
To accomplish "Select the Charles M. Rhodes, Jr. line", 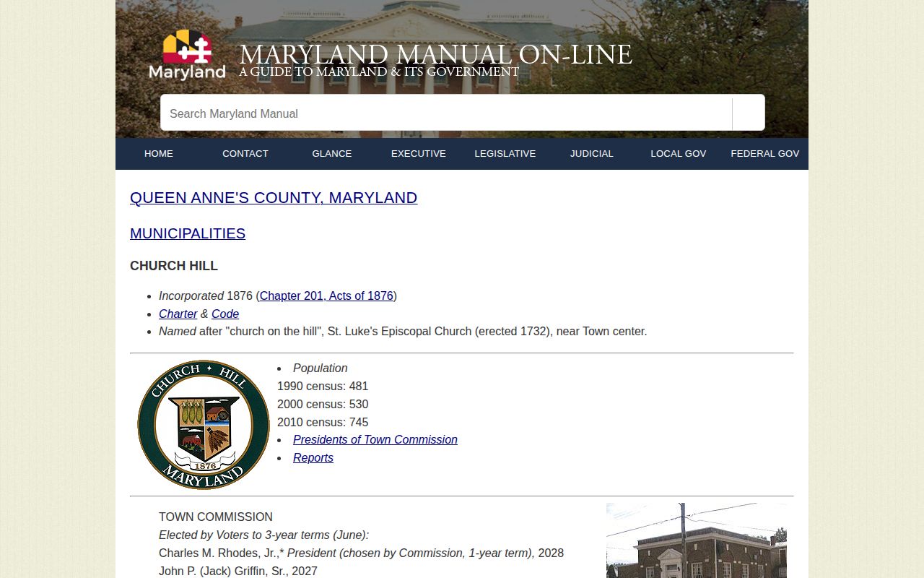I will 361,553.
